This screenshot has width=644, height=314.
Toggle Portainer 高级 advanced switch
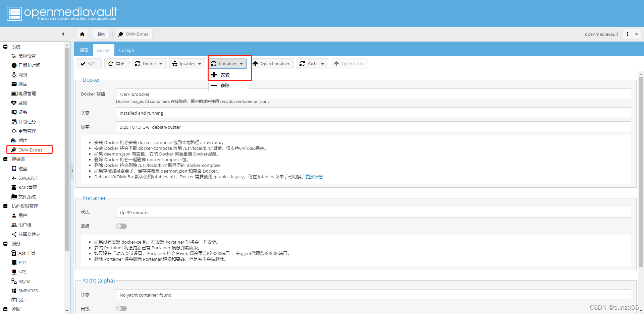pos(121,226)
